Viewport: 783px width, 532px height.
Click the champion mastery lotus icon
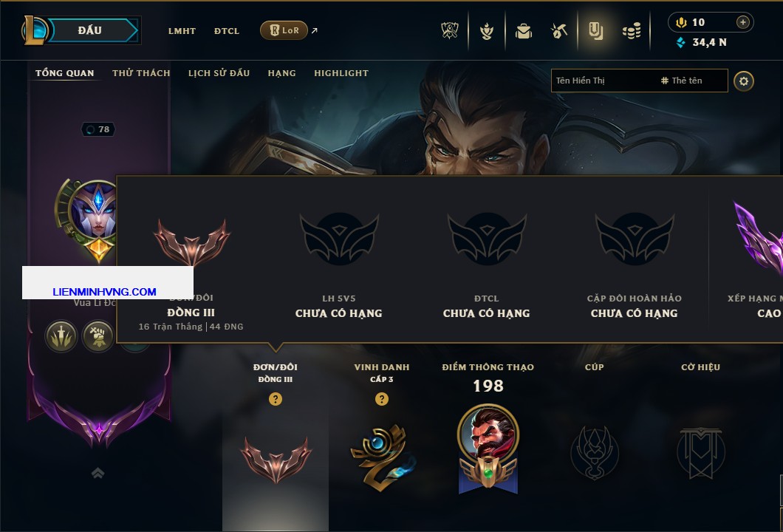[x=487, y=31]
